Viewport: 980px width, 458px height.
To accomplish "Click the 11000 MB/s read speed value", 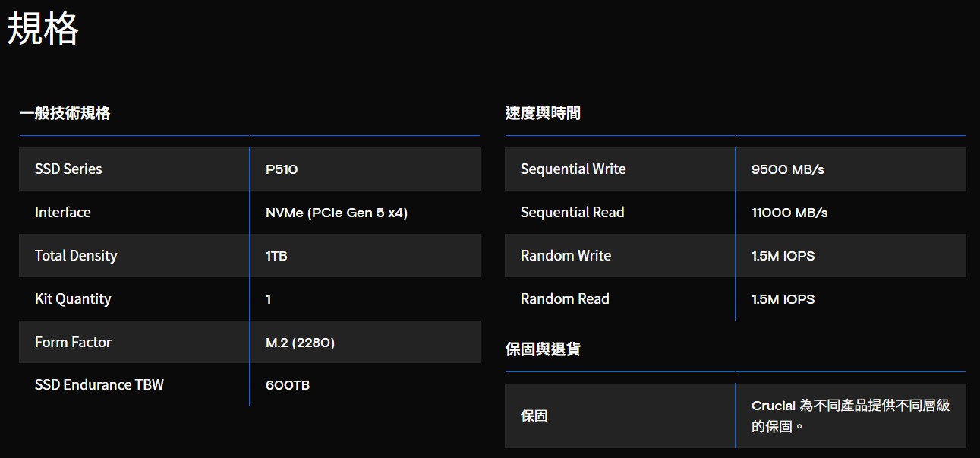I will tap(789, 213).
